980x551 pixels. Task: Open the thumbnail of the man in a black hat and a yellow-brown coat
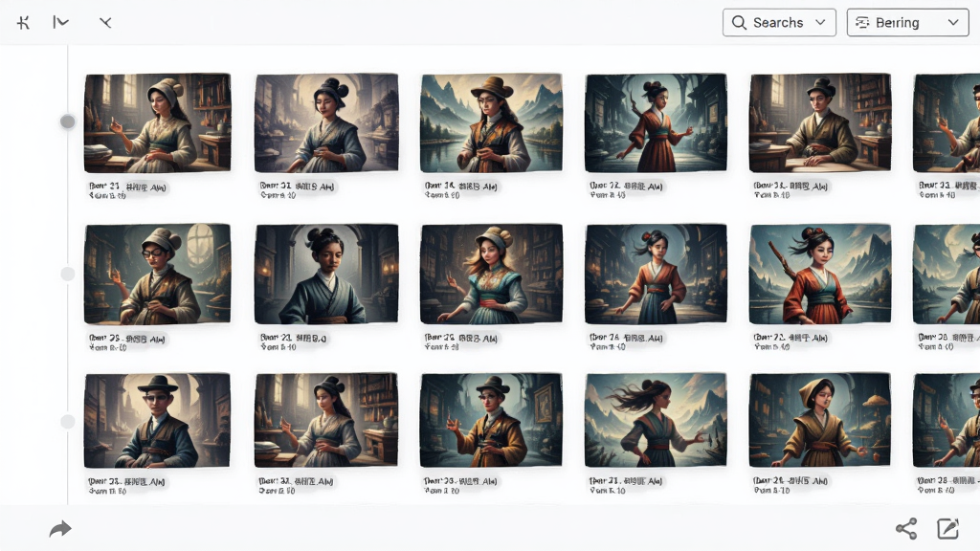[491, 420]
